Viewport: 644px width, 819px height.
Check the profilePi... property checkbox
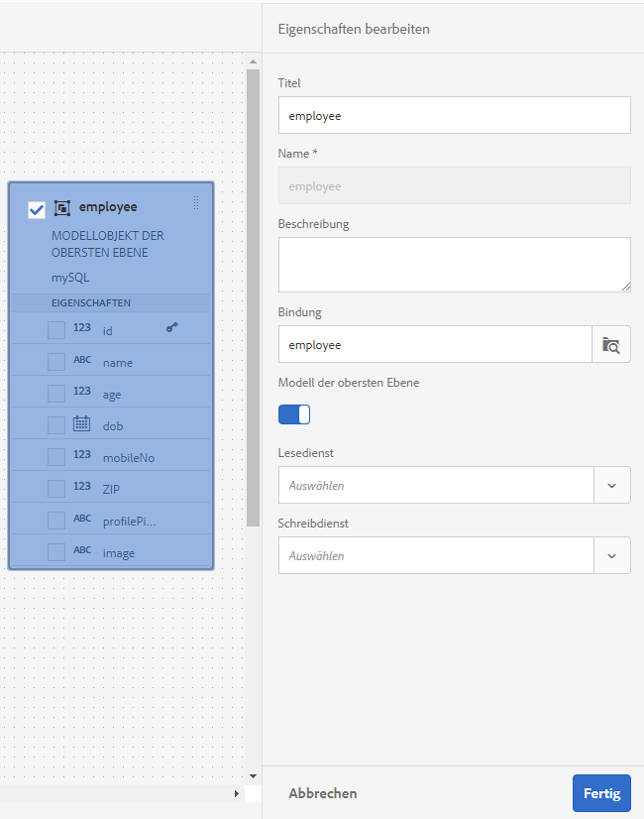pyautogui.click(x=56, y=521)
